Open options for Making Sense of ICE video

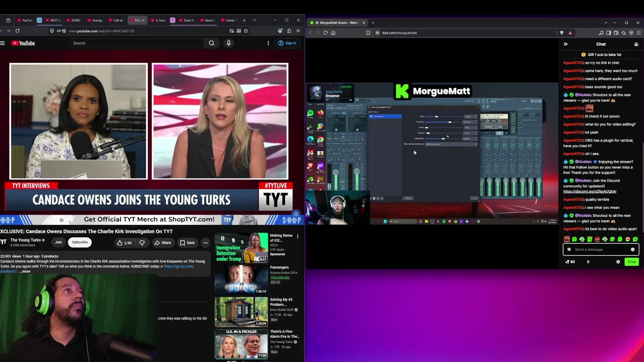click(297, 236)
